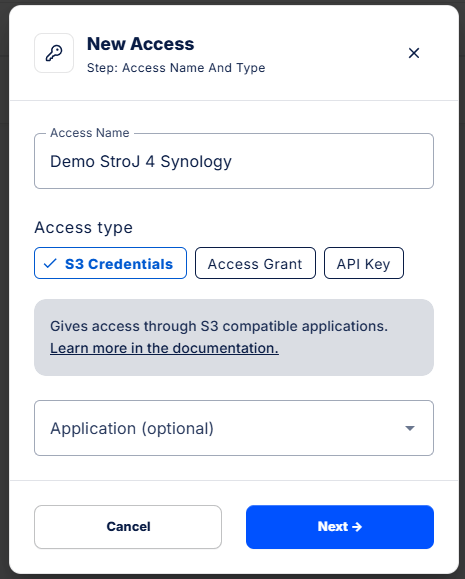
Task: Click the checkmark icon on S3 Credentials
Action: [50, 264]
